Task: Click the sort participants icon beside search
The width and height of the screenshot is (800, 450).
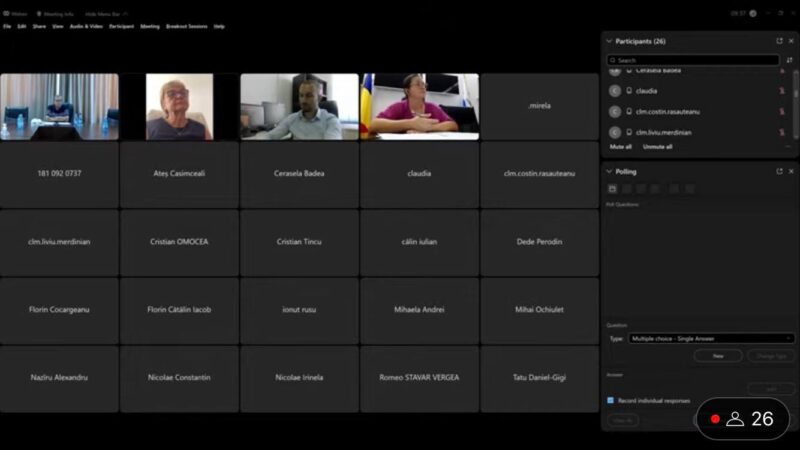Action: [789, 60]
